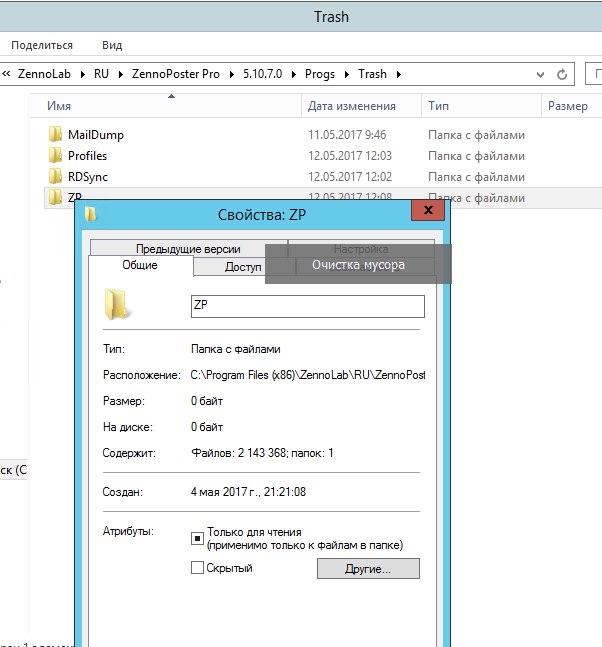
Task: Click the MailDump folder icon
Action: [55, 135]
